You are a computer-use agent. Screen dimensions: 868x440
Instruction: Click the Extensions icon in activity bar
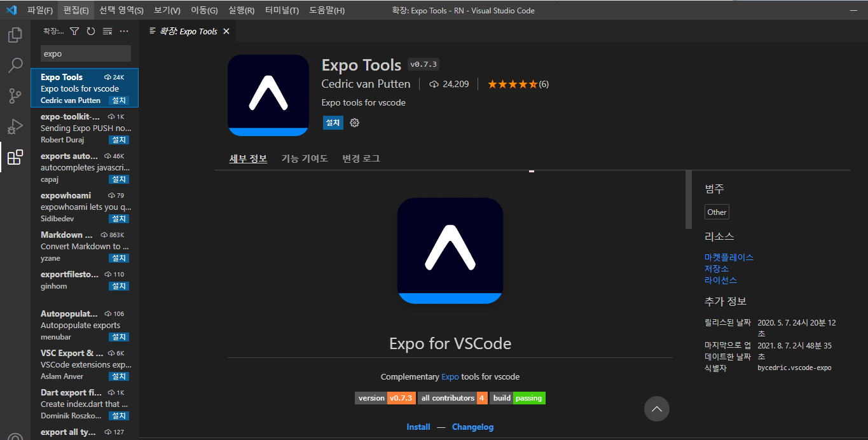point(15,157)
